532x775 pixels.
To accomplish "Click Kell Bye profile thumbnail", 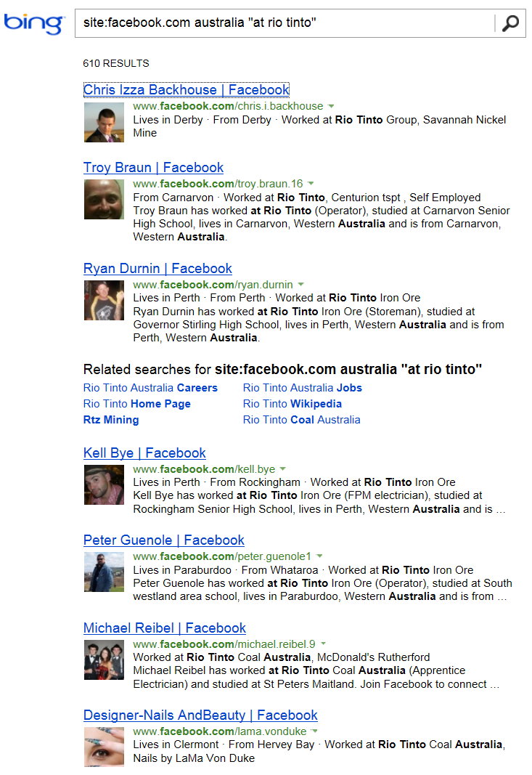I will 104,485.
